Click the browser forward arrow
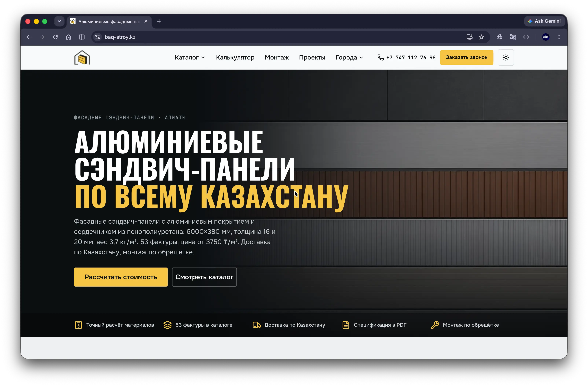Screen dimensions: 588x386 42,37
